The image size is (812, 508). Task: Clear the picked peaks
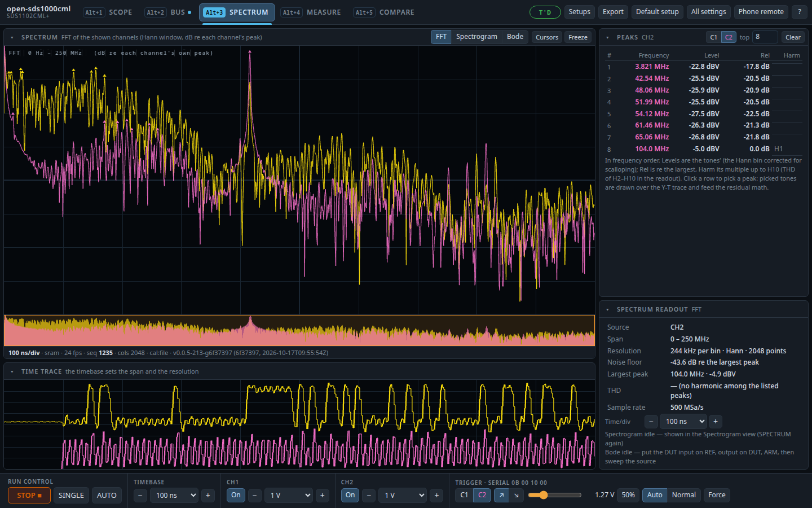coord(793,37)
